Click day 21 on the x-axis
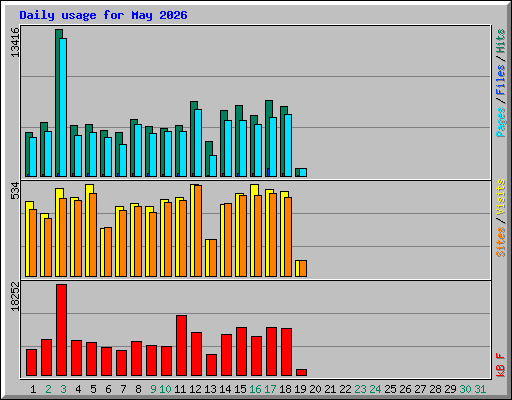Screen dimensions: 512x400 (330, 389)
